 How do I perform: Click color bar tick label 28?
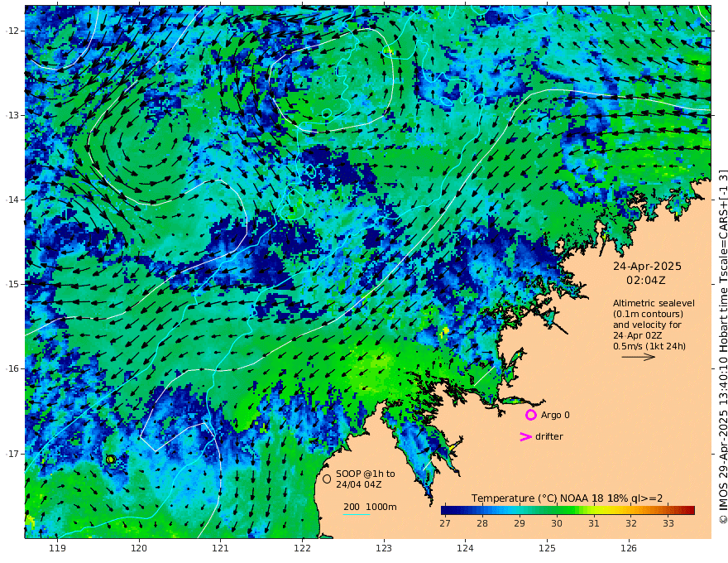tap(482, 523)
